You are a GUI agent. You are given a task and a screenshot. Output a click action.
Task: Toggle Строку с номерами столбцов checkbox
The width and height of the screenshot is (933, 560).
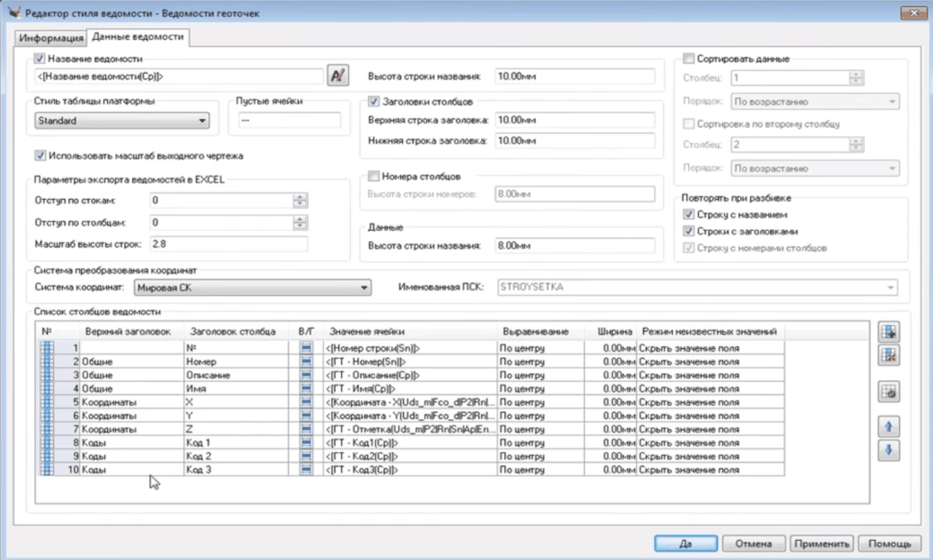[x=688, y=248]
